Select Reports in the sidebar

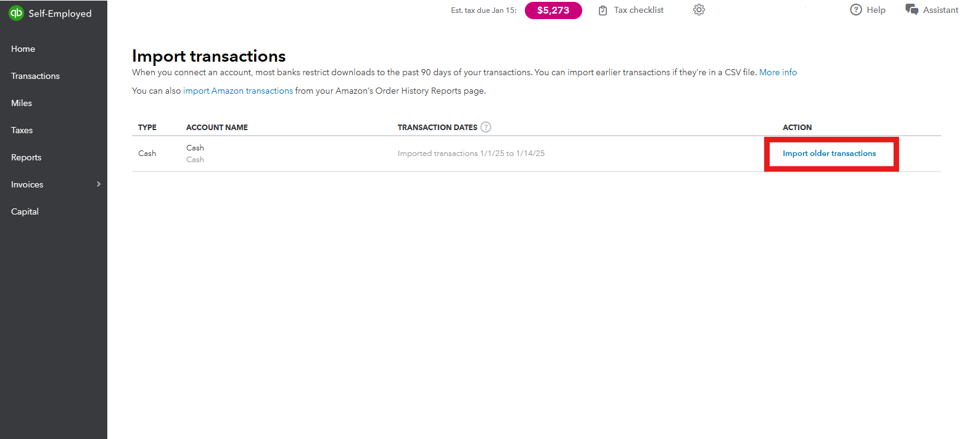tap(26, 157)
